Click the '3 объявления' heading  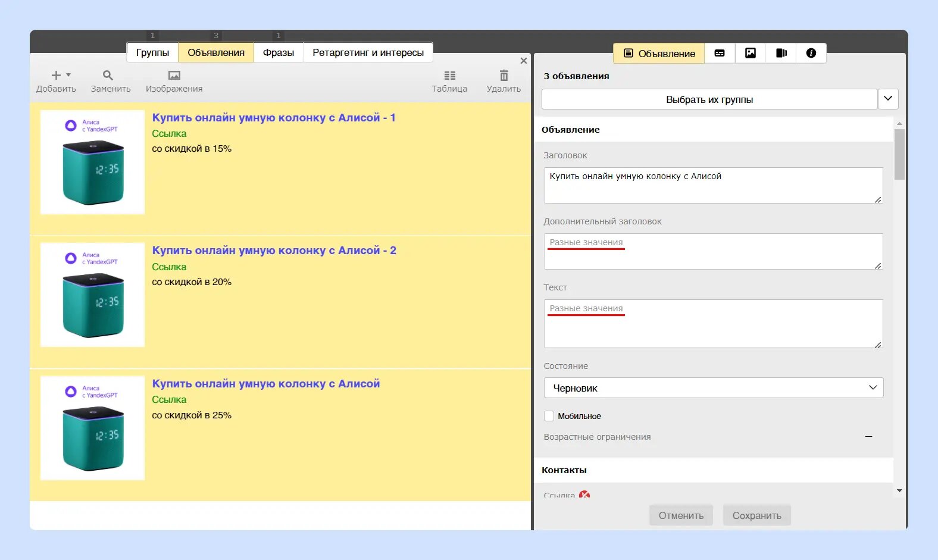pos(576,76)
